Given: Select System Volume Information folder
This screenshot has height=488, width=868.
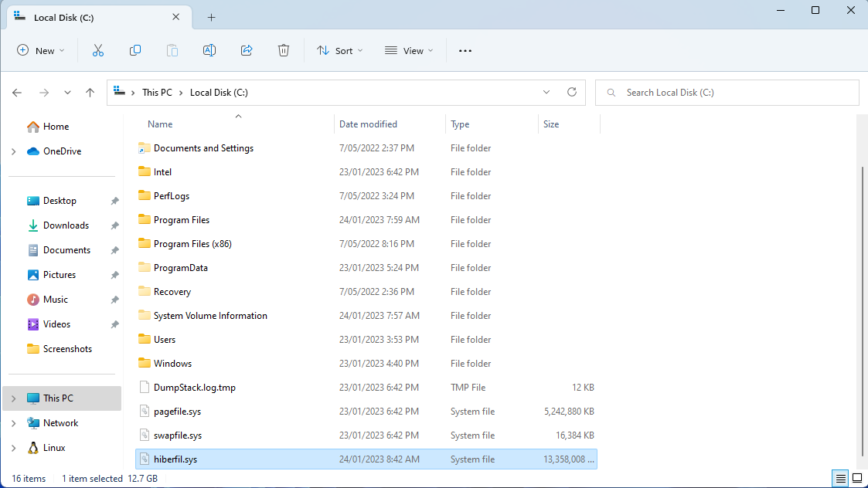Looking at the screenshot, I should tap(366, 315).
